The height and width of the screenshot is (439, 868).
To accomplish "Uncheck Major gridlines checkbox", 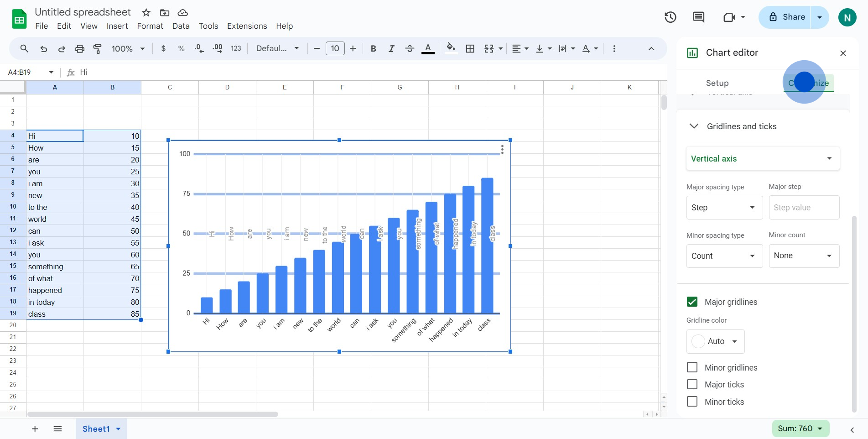I will [692, 302].
